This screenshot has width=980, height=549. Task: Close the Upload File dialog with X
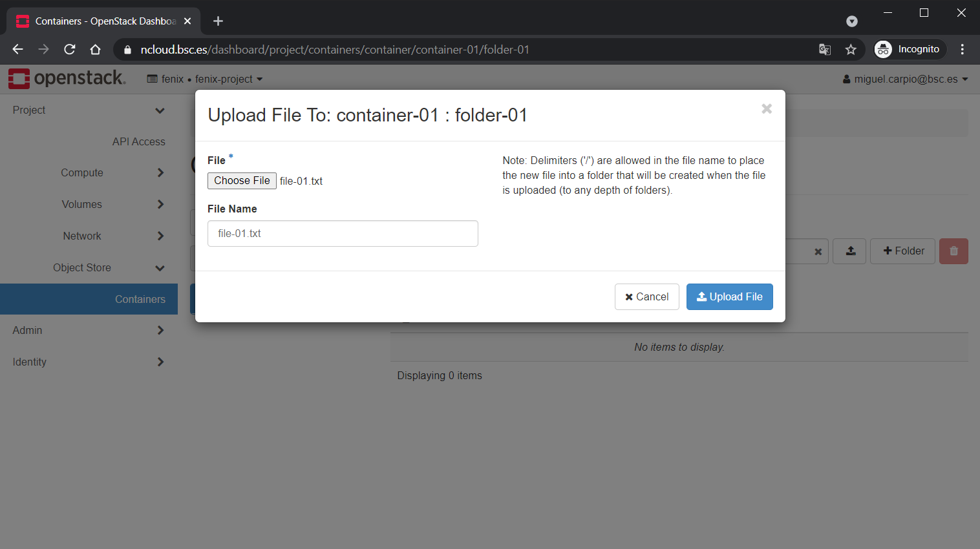pyautogui.click(x=767, y=109)
